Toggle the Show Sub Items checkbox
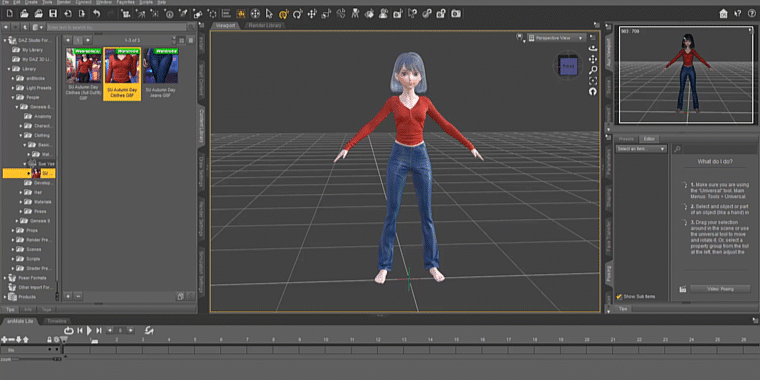760x380 pixels. pyautogui.click(x=619, y=296)
